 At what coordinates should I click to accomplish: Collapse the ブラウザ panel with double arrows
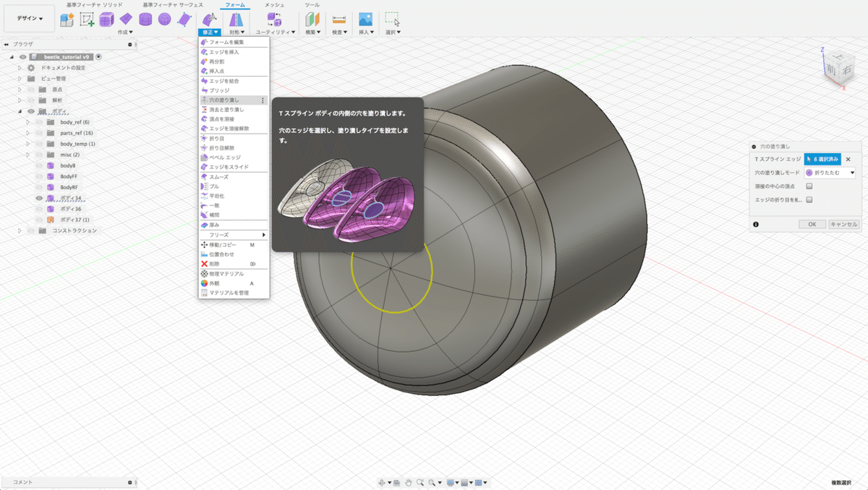pos(7,44)
